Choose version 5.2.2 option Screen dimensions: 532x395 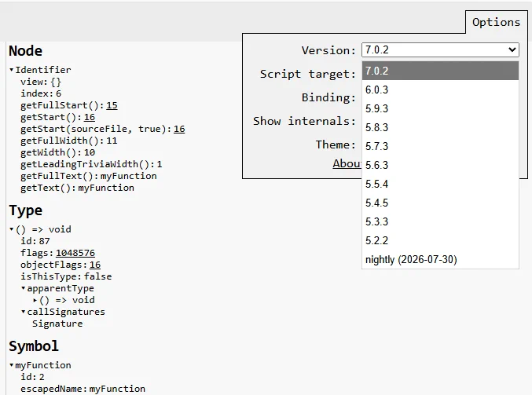pos(440,240)
